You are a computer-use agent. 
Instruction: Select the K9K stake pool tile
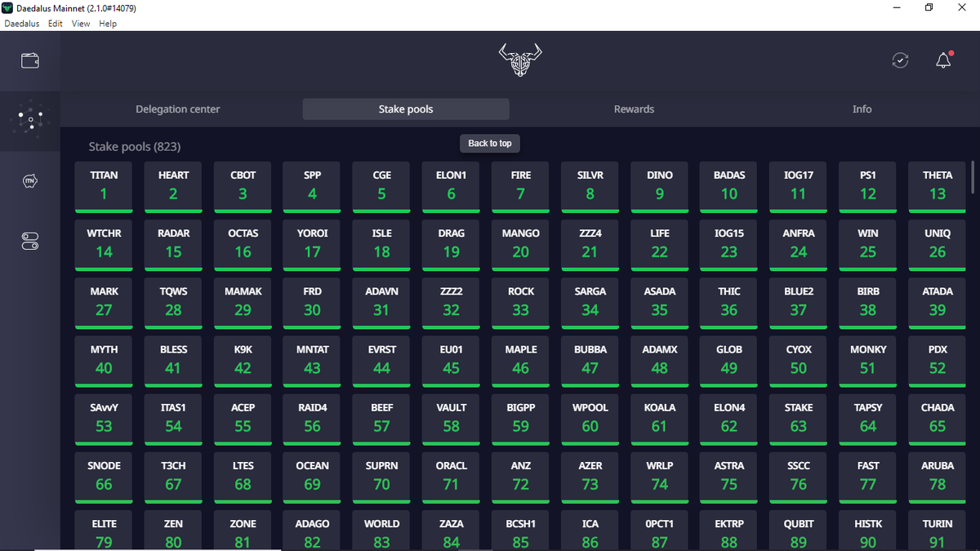tap(243, 362)
